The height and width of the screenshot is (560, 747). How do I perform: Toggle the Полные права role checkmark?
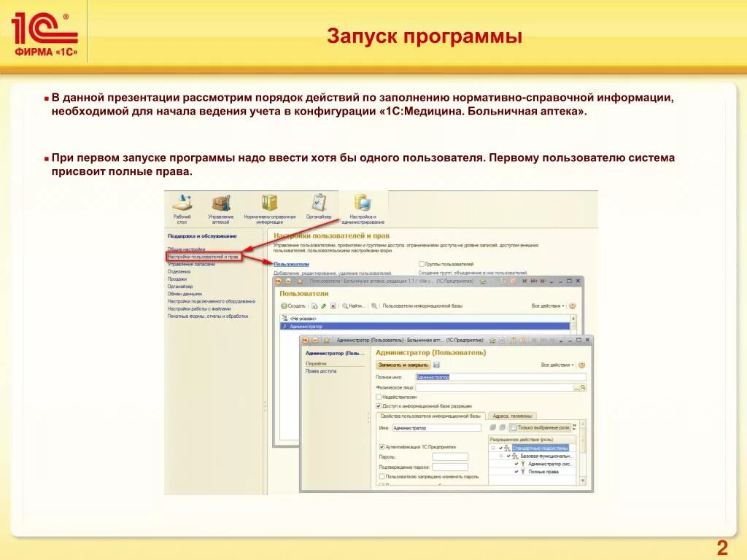point(516,472)
